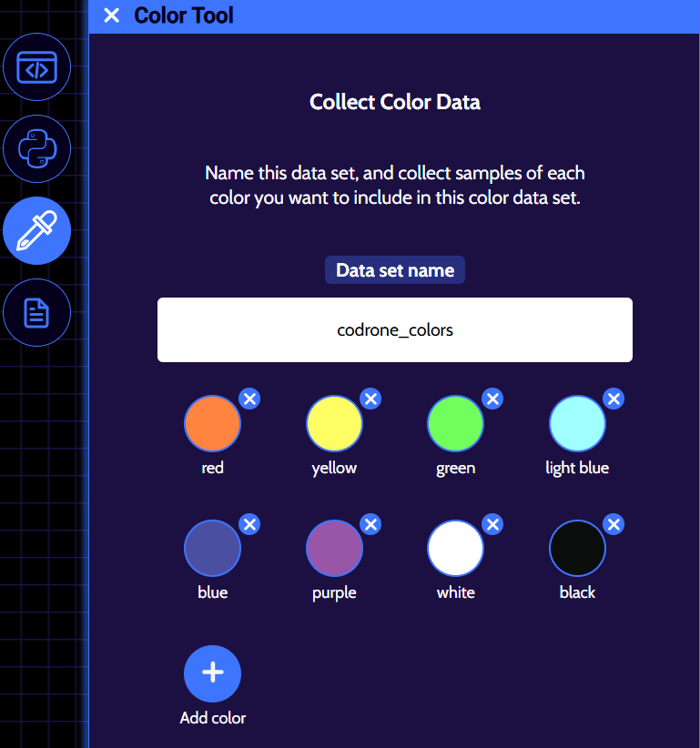Delete the light blue color sample

click(x=614, y=399)
